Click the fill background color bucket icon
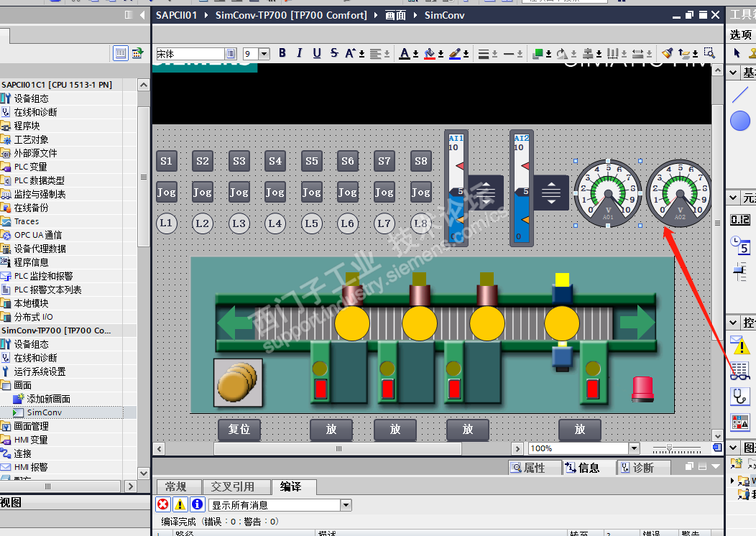The image size is (756, 536). click(x=430, y=53)
